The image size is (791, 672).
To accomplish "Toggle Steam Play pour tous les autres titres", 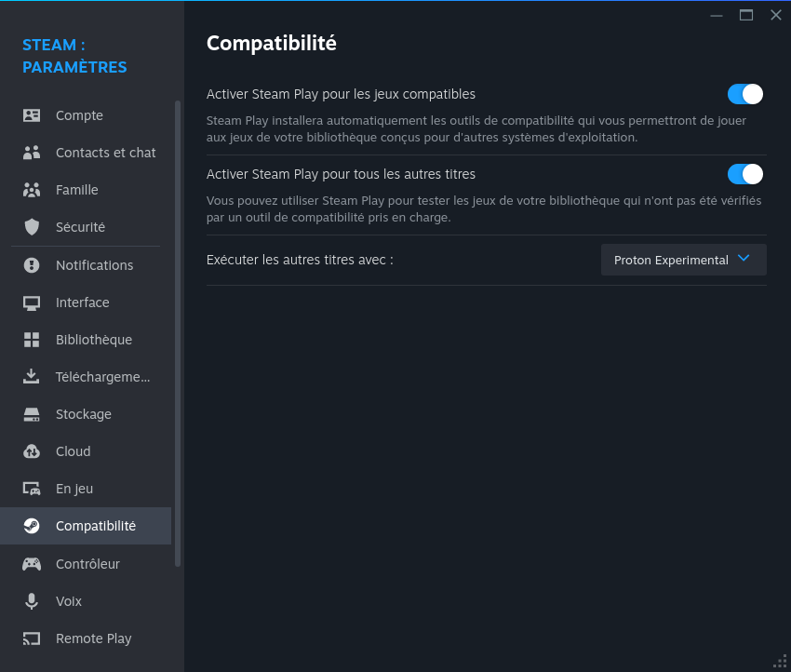I will [744, 174].
